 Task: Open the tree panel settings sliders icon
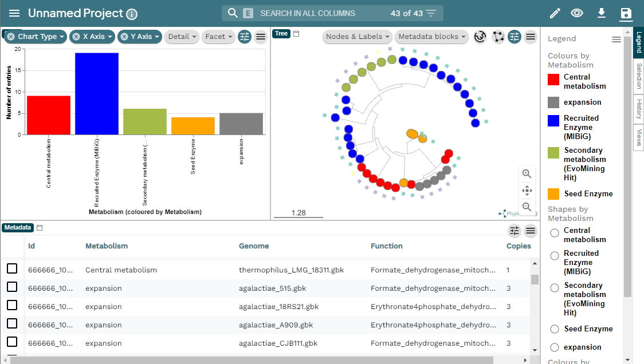click(515, 36)
